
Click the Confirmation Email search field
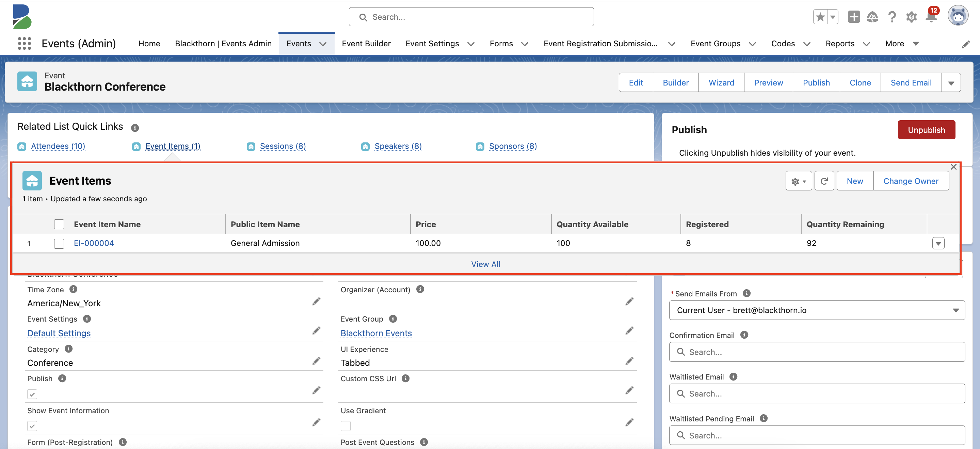pyautogui.click(x=817, y=352)
